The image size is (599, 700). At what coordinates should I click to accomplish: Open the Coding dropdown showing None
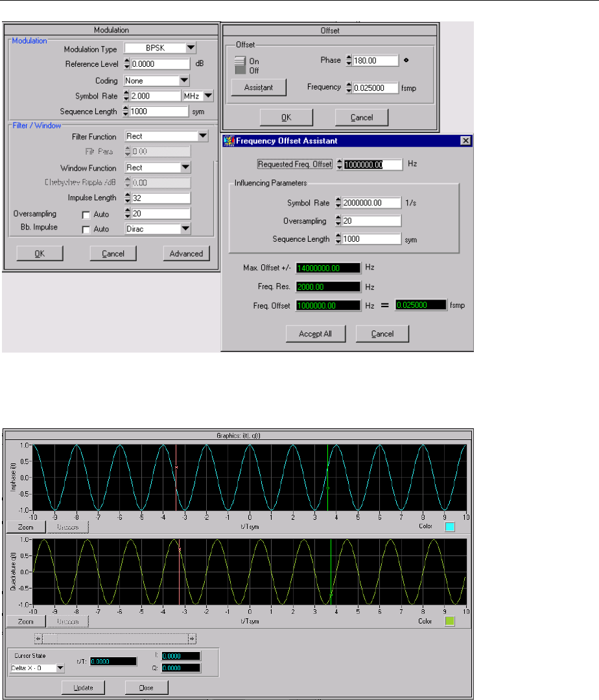(184, 80)
